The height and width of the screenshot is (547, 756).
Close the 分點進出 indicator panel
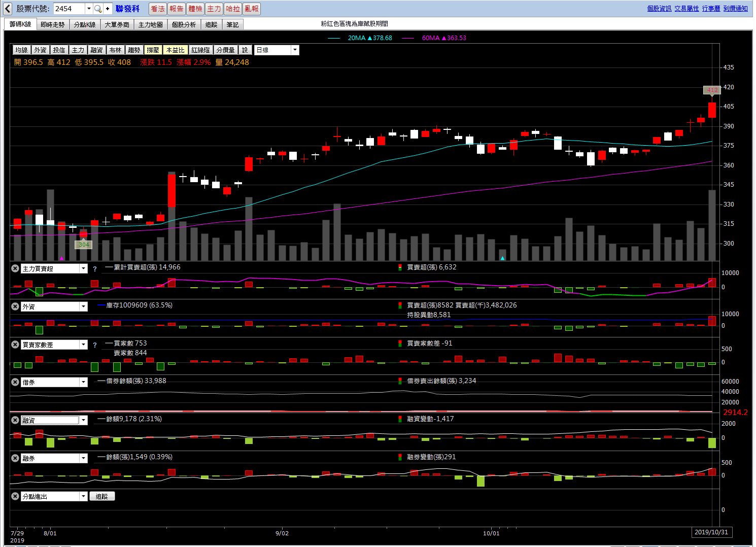coord(15,496)
